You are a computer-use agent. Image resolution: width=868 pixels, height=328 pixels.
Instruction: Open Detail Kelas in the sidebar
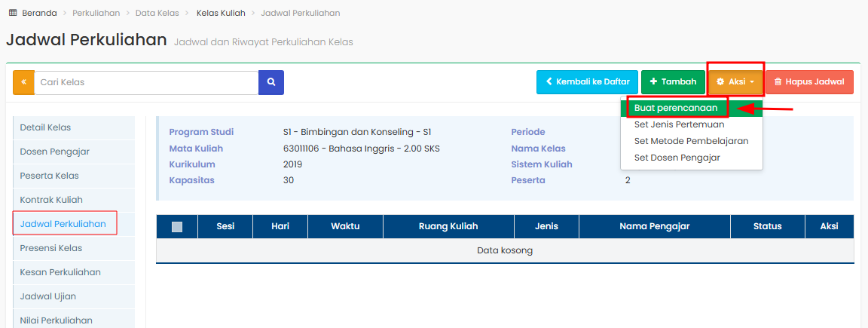pos(45,127)
